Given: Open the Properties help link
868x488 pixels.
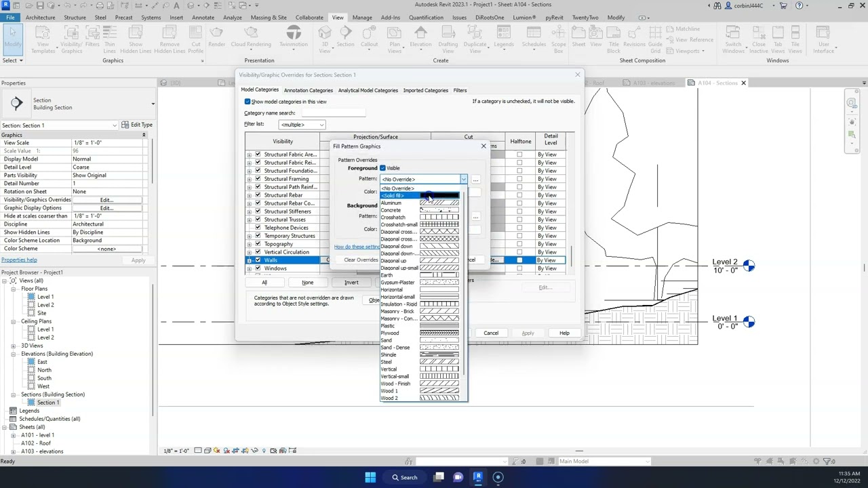Looking at the screenshot, I should pyautogui.click(x=19, y=260).
